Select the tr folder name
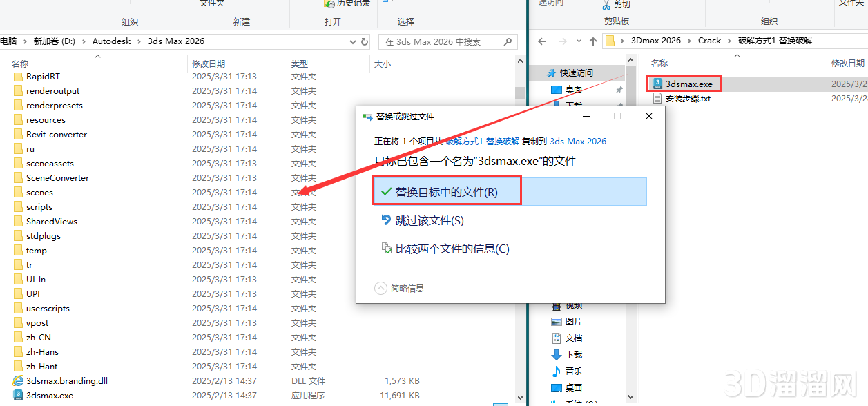This screenshot has height=406, width=868. point(30,265)
